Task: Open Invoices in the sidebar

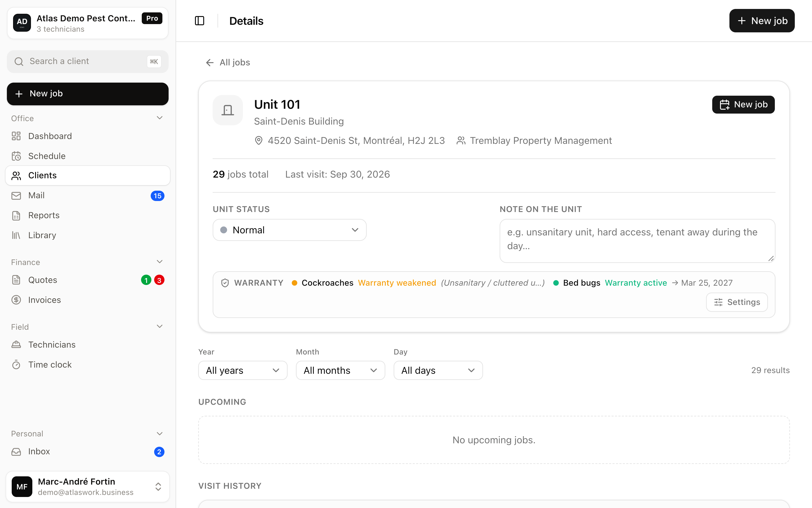Action: point(88,300)
